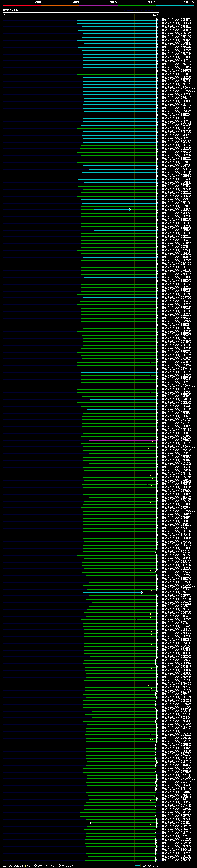Click label UniRef100_Q3M7U1
This screenshot has height=868, width=197.
coord(176,345)
